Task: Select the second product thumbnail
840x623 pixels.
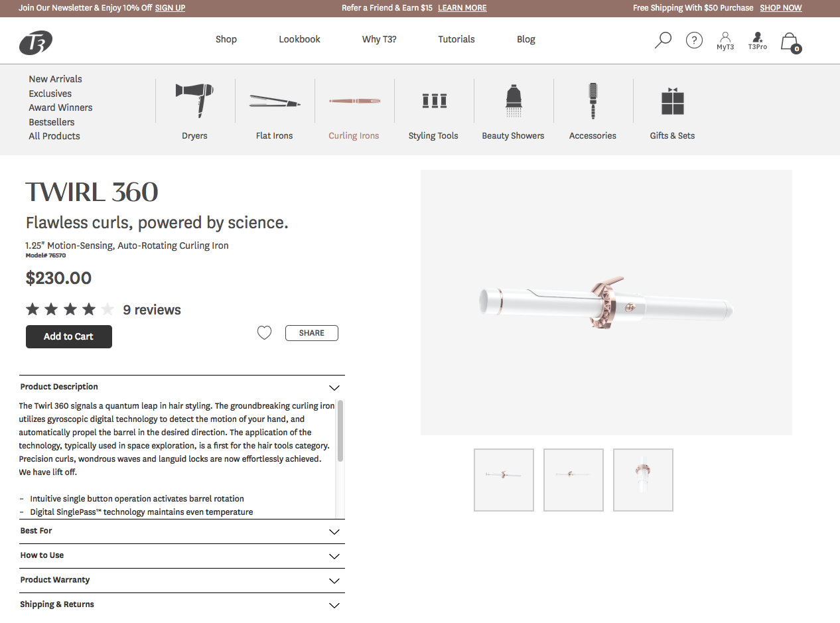Action: (x=573, y=480)
